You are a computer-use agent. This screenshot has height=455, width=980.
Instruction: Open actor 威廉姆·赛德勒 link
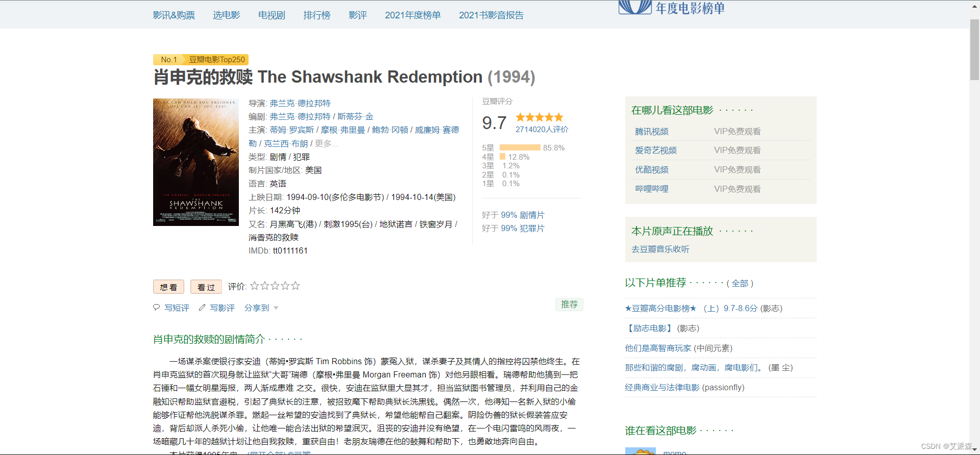pos(437,130)
